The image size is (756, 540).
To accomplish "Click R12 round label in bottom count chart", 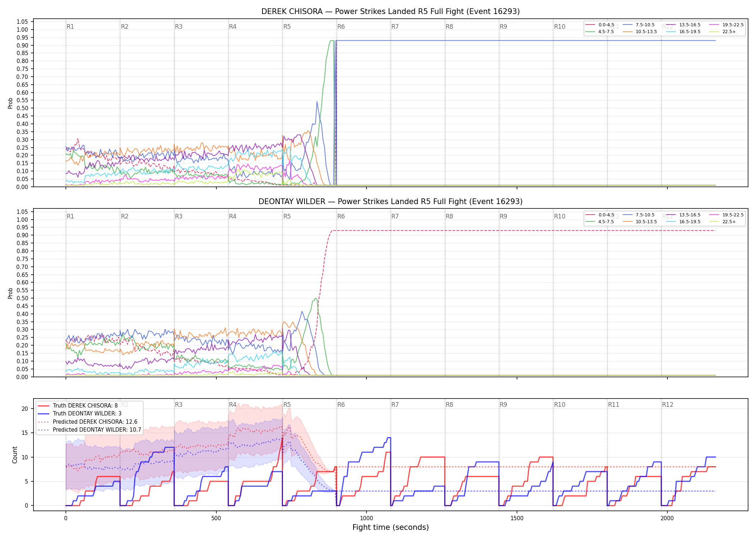I will click(x=667, y=405).
